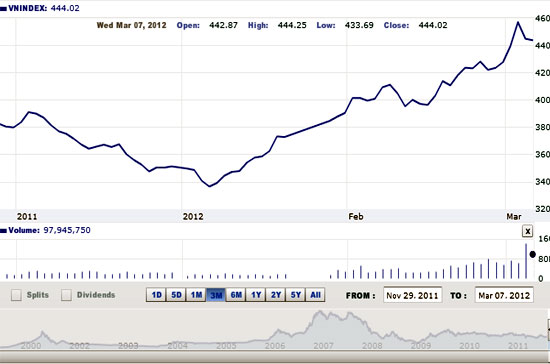Select the 1Y range button
Screen dimensions: 550x364
click(x=256, y=295)
